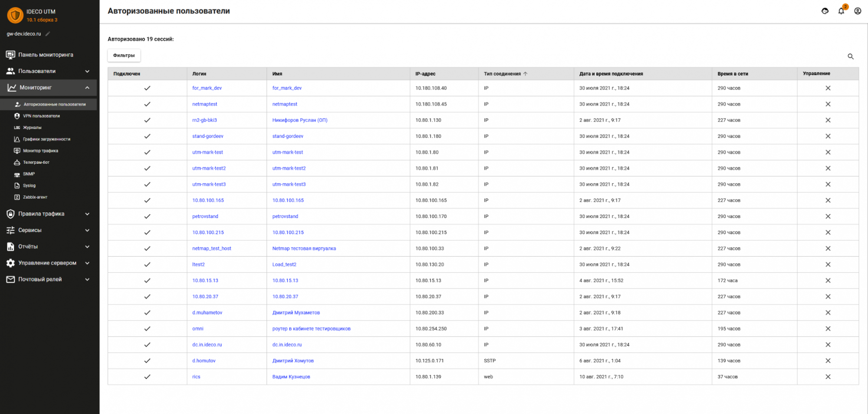Open the user account icon
The width and height of the screenshot is (868, 414).
[858, 11]
